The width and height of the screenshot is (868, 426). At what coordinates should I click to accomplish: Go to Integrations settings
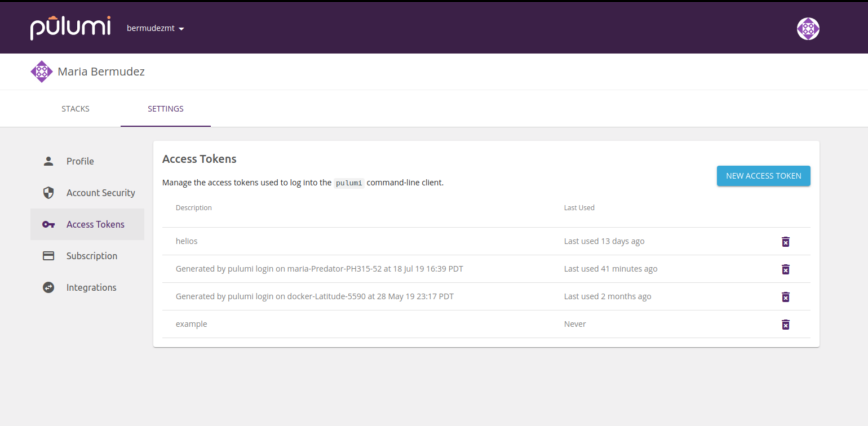coord(91,287)
